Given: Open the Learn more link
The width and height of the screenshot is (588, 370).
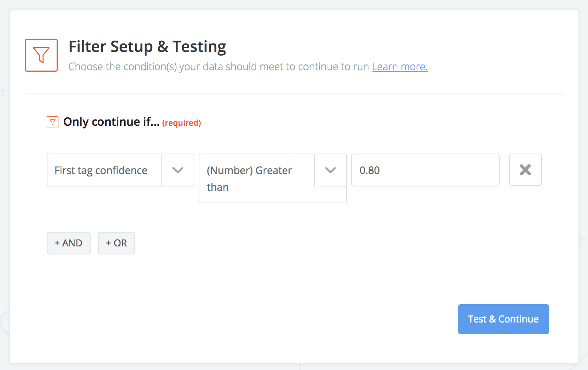Looking at the screenshot, I should pyautogui.click(x=400, y=67).
